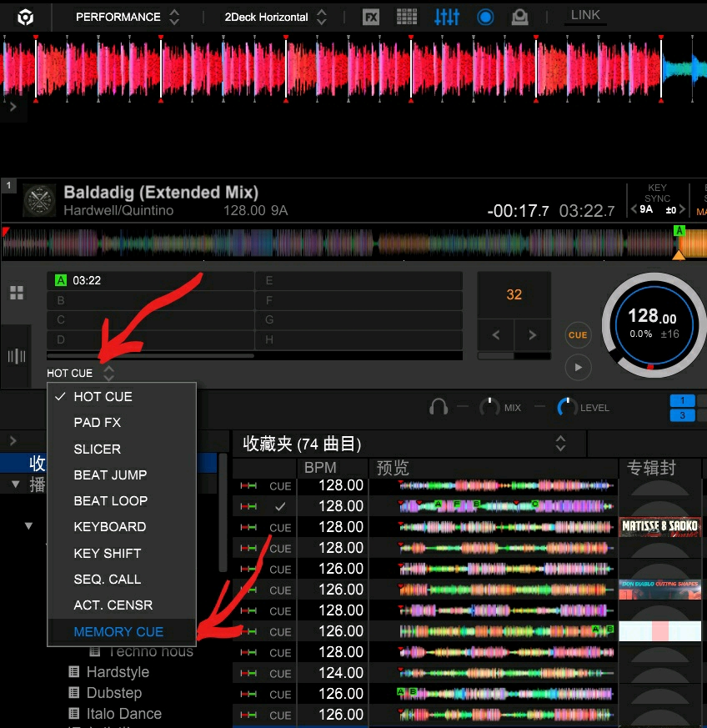The width and height of the screenshot is (707, 728).
Task: Click the waveform bars side icon
Action: (17, 357)
